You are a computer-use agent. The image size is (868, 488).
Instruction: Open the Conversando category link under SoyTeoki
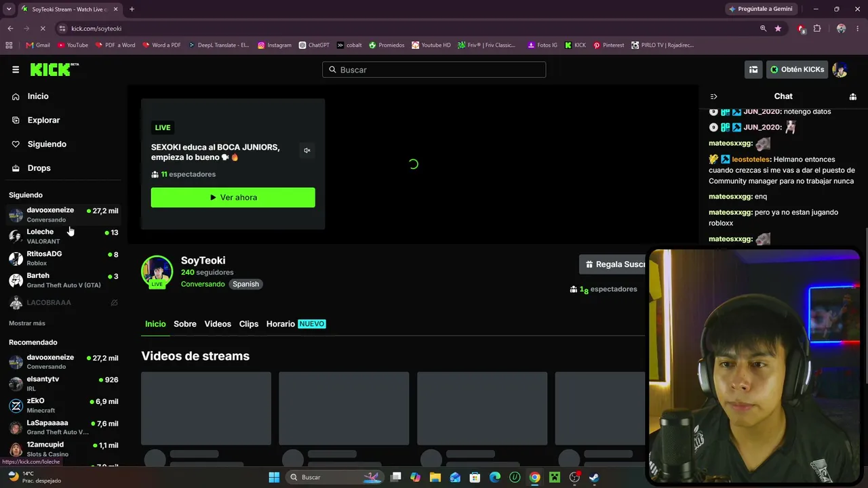(x=203, y=284)
